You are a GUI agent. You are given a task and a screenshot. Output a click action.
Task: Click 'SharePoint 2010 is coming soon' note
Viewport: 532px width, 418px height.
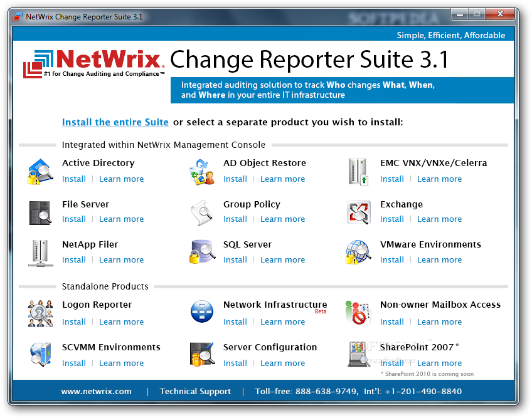(x=427, y=374)
